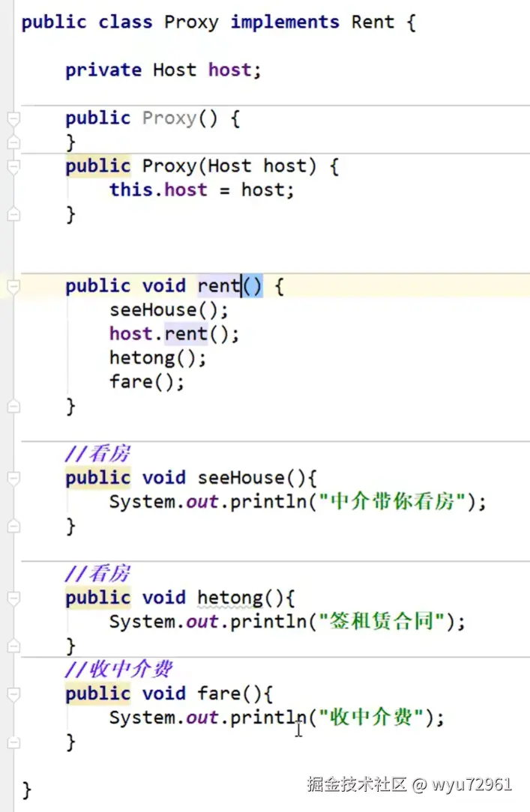Click the 'hetong();' call inside rent
The image size is (530, 812).
tap(157, 358)
